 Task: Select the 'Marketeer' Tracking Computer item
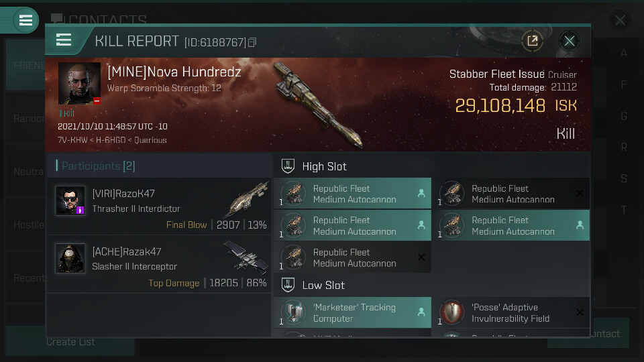point(353,313)
